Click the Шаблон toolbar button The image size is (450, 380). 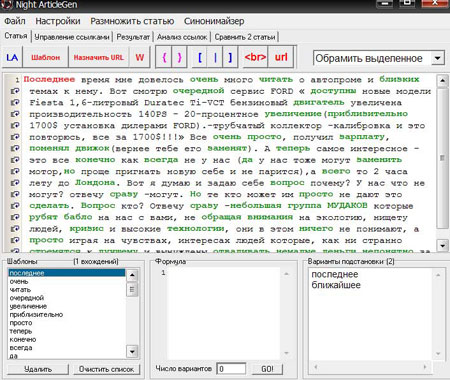[x=45, y=57]
